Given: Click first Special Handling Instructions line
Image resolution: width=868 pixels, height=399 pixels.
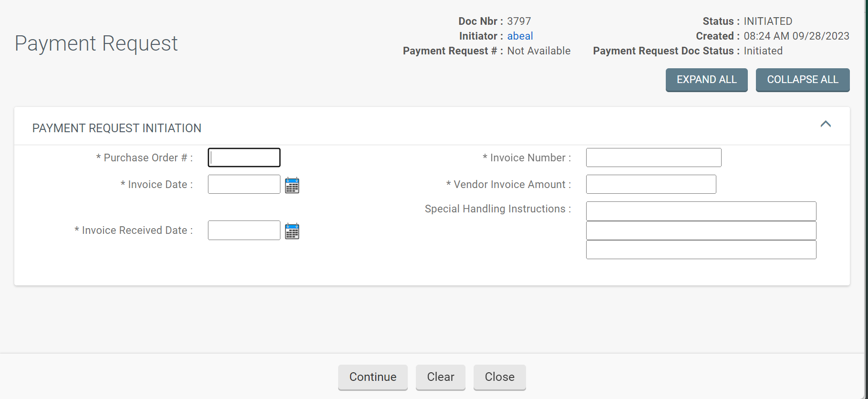Looking at the screenshot, I should (701, 211).
